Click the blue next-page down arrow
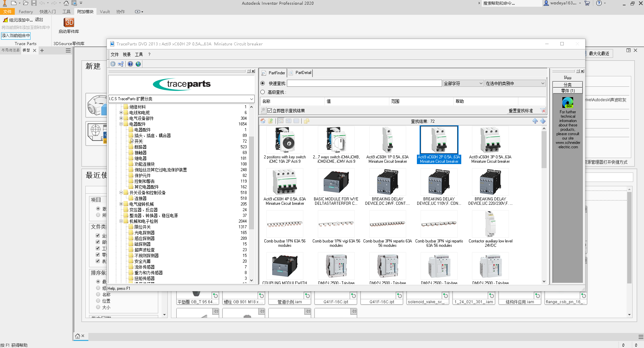Viewport: 644px width, 348px height. click(543, 121)
